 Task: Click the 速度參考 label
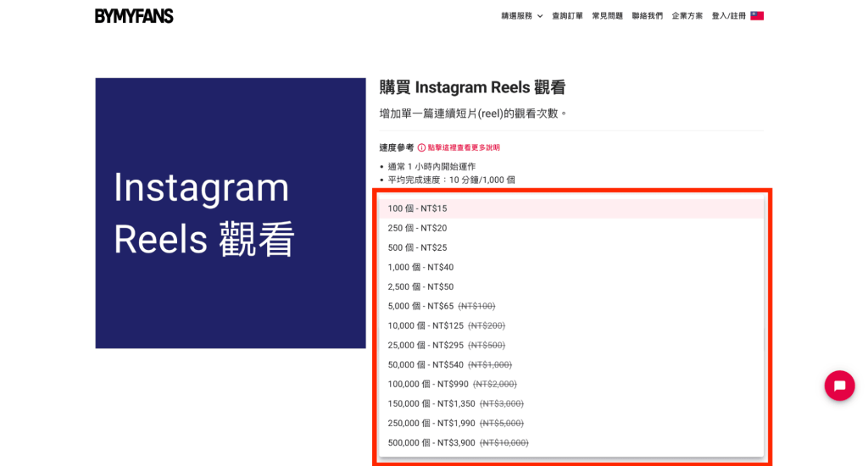397,147
